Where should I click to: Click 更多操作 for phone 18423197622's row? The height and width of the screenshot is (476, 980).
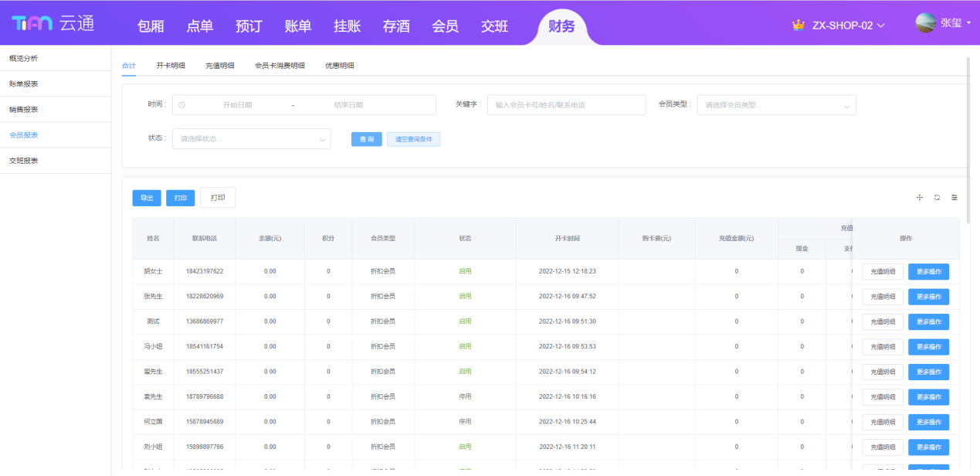pos(928,271)
